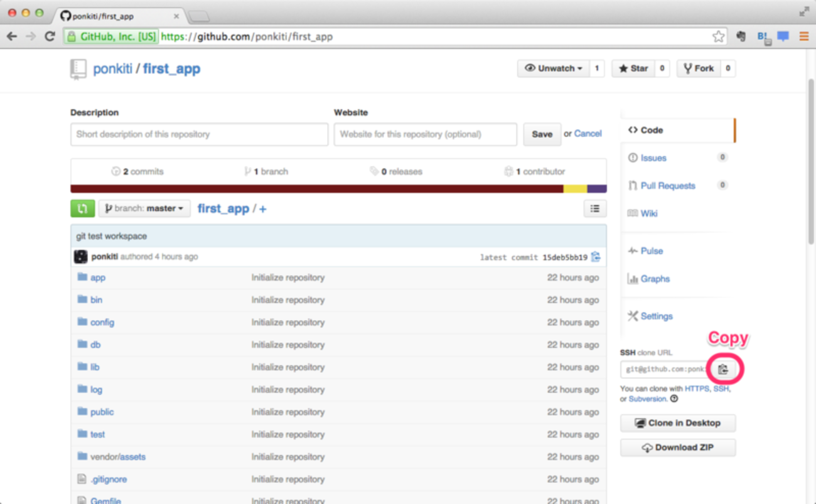Open the Issues tab in sidebar
Screen dimensions: 816x504
pos(653,158)
